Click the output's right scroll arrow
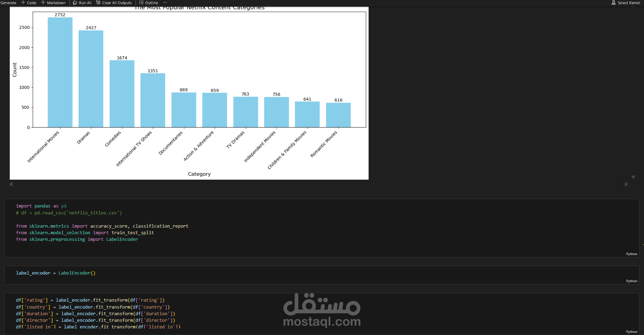The height and width of the screenshot is (335, 644). point(626,184)
